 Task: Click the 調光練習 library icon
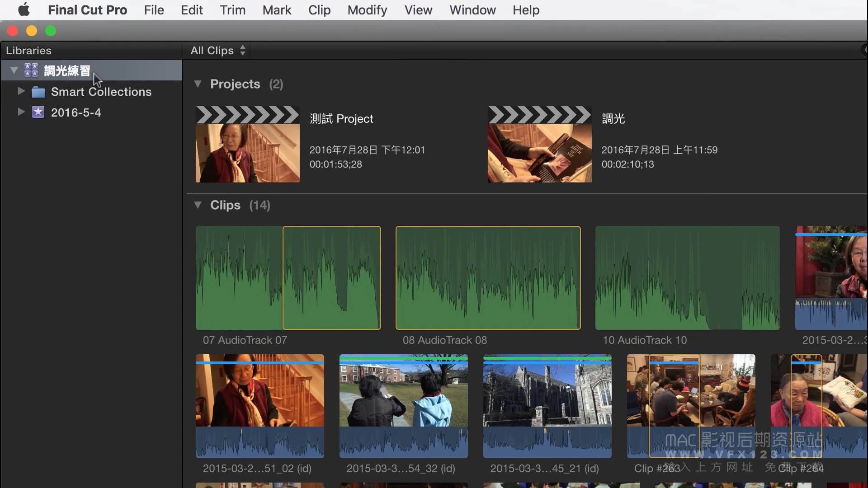click(x=31, y=70)
